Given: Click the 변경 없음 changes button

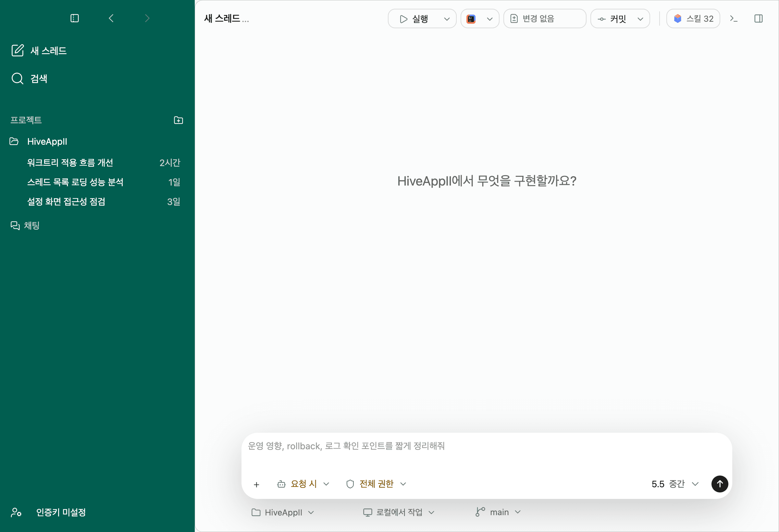Looking at the screenshot, I should click(545, 19).
